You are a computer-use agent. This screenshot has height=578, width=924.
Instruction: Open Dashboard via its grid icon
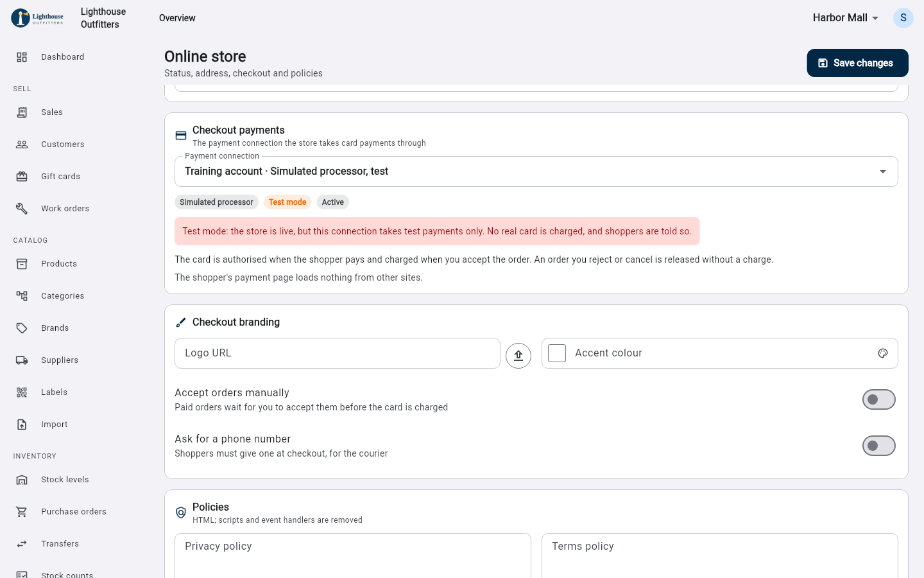22,57
